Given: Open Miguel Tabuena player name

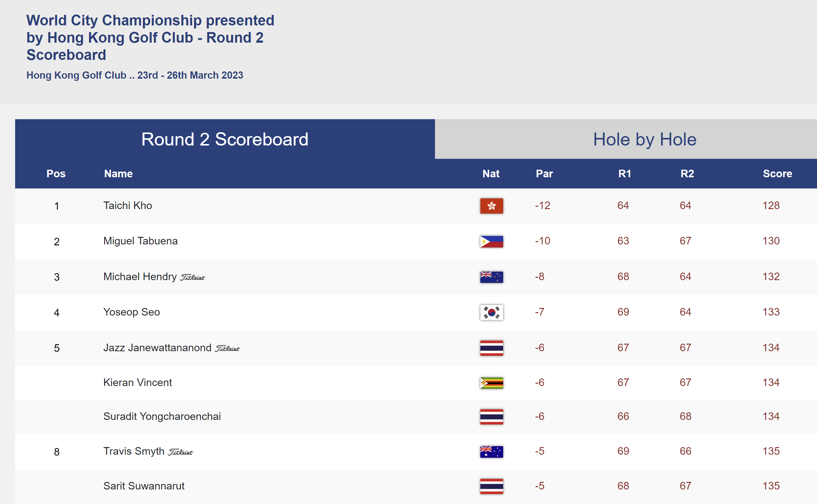Looking at the screenshot, I should point(140,241).
